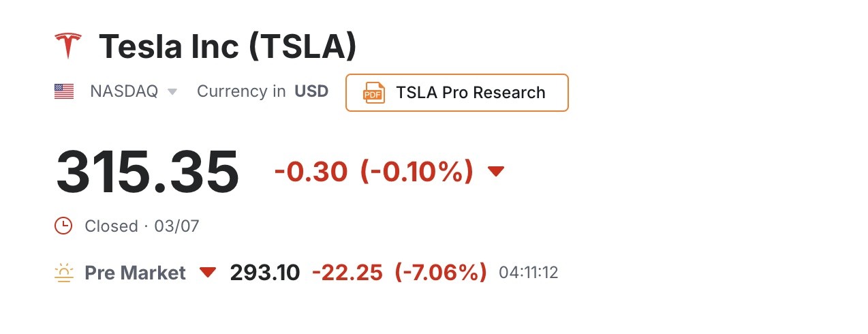Click the Pre Market label
Viewport: 868px width, 334px height.
pyautogui.click(x=135, y=273)
